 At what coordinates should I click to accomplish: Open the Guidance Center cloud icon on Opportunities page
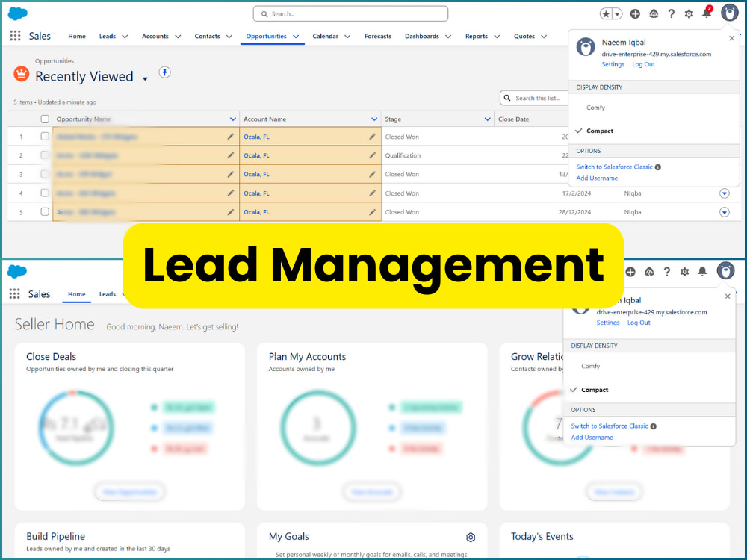tap(654, 13)
